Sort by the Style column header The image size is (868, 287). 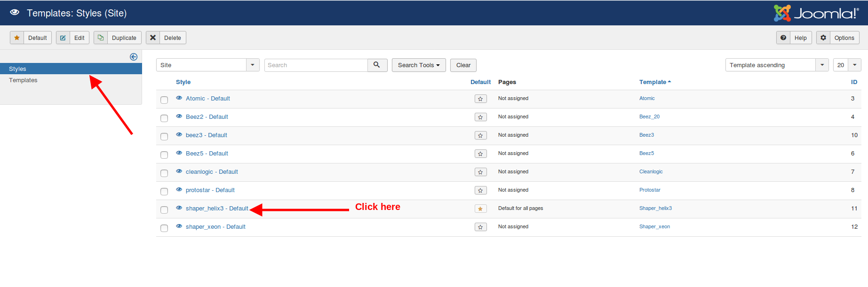tap(183, 82)
